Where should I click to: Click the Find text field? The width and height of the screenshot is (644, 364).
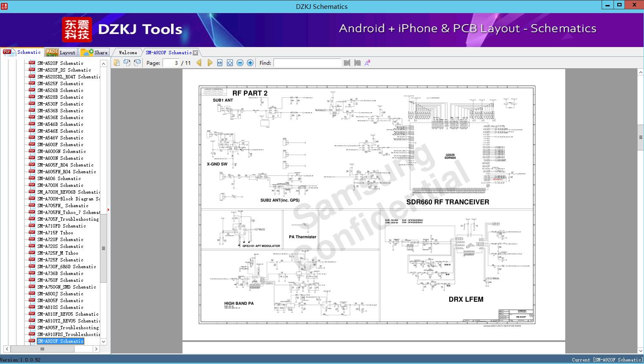(x=307, y=63)
